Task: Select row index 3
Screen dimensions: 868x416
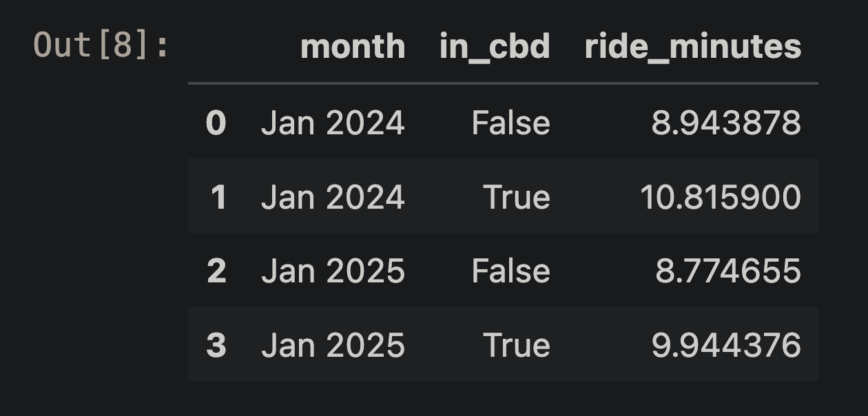Action: pos(216,344)
